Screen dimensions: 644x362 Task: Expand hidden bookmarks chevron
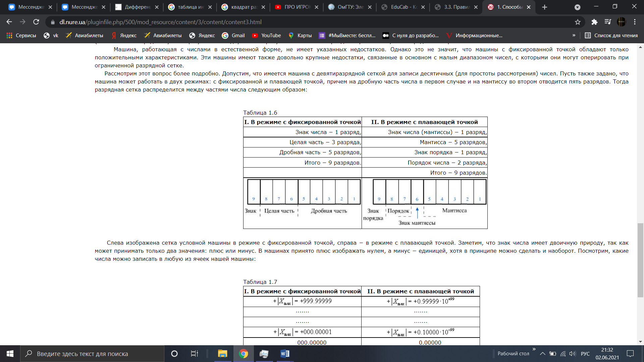(x=574, y=35)
